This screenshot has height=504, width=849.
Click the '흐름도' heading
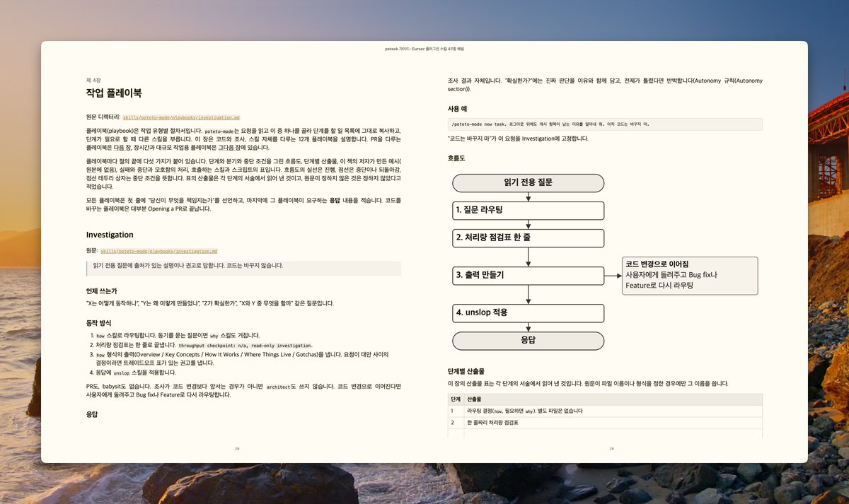tap(457, 158)
